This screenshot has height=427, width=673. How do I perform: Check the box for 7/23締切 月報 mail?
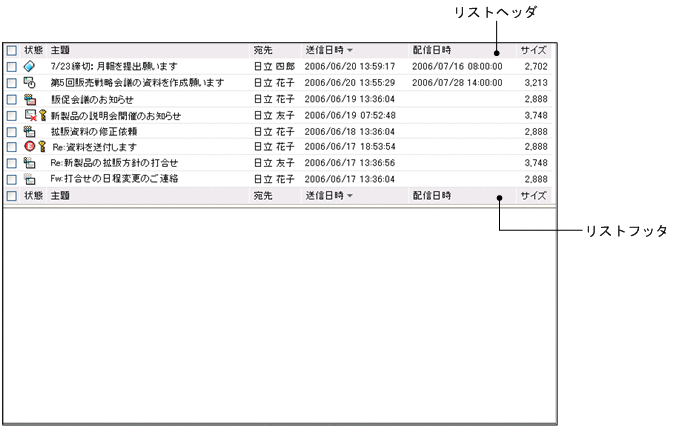click(12, 67)
